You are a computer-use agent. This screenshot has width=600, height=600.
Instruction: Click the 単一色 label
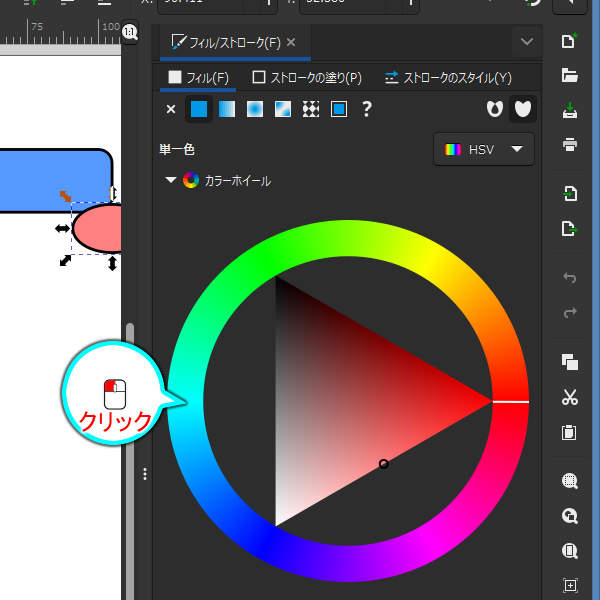pos(177,149)
